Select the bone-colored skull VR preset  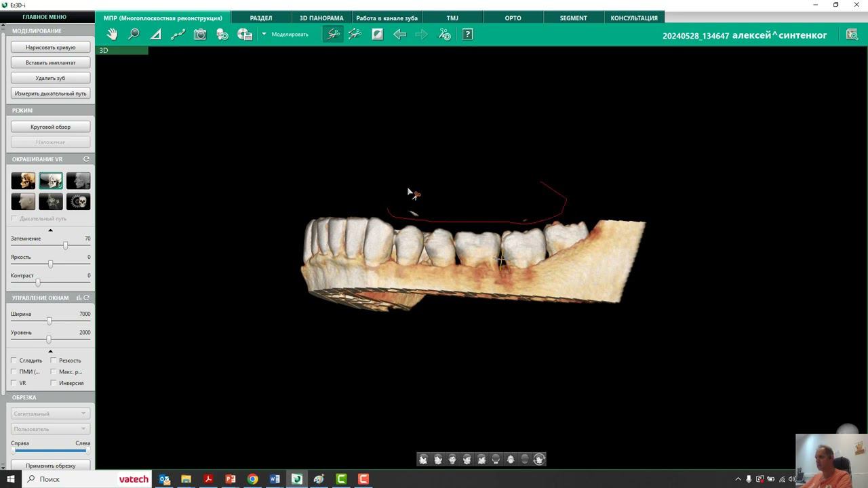23,180
